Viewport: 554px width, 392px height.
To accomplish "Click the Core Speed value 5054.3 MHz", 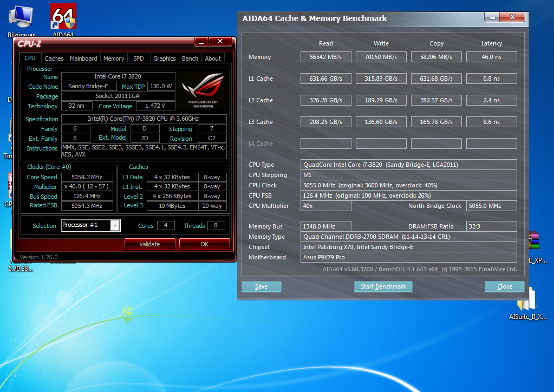I will click(x=87, y=177).
